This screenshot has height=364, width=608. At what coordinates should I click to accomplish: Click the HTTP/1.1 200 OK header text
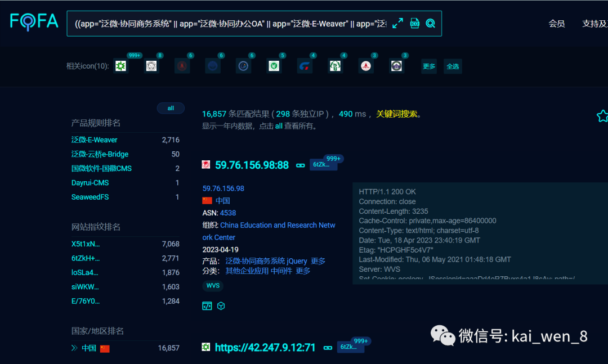point(387,191)
